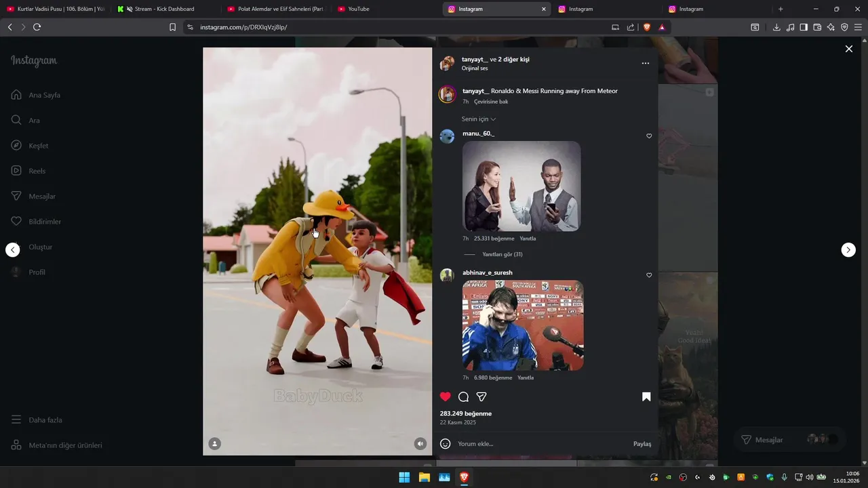Open comment icon under the post

click(x=463, y=396)
